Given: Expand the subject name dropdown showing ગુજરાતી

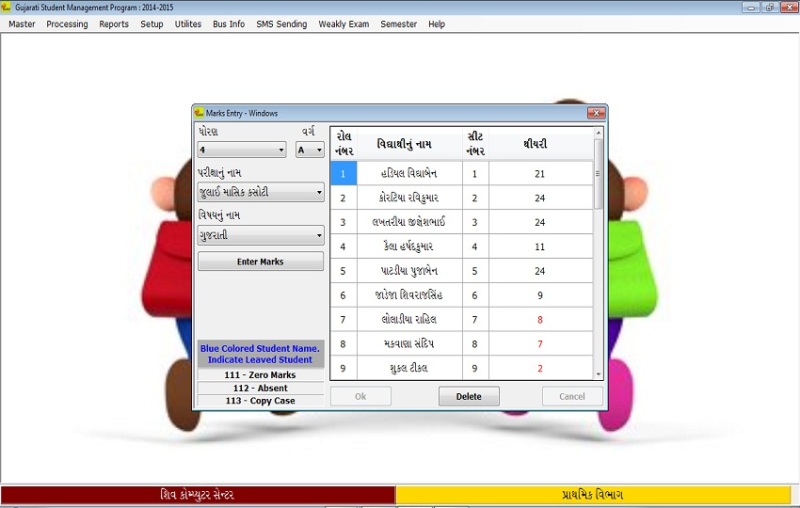Looking at the screenshot, I should (x=261, y=235).
